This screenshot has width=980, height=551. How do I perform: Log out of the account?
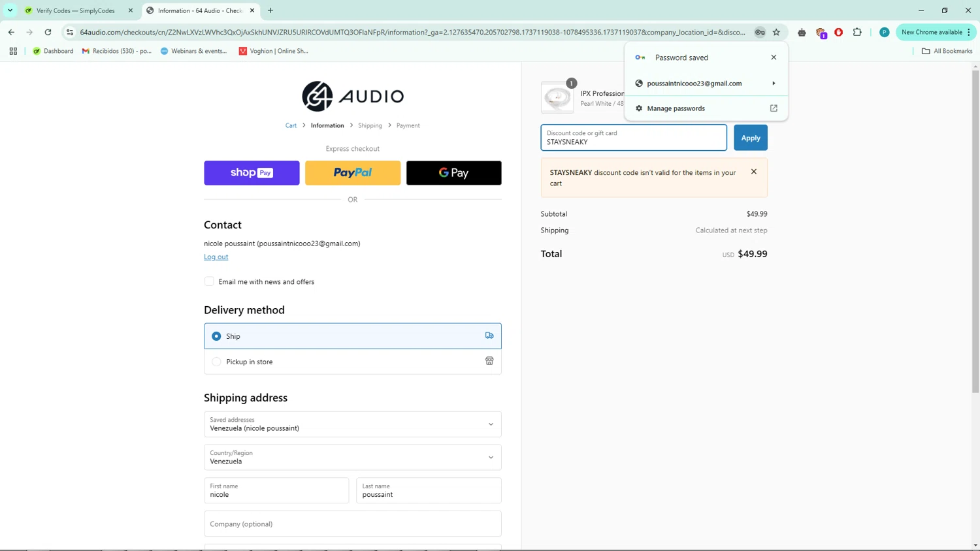216,257
